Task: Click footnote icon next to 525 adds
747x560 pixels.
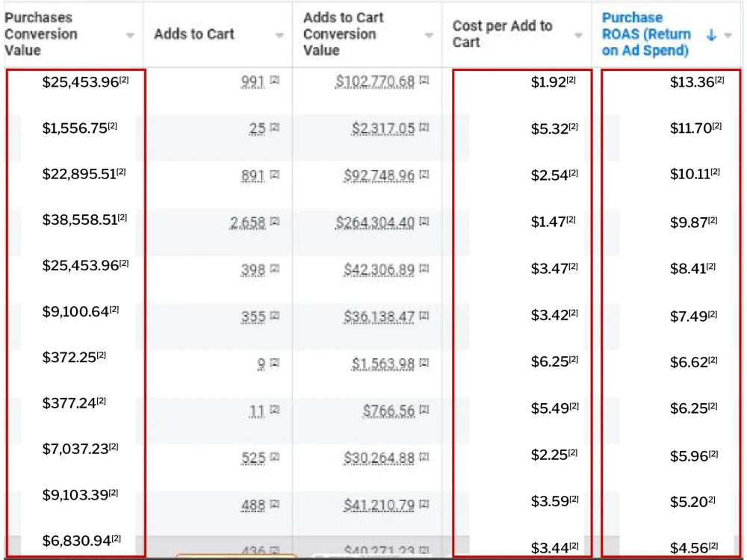Action: (275, 457)
